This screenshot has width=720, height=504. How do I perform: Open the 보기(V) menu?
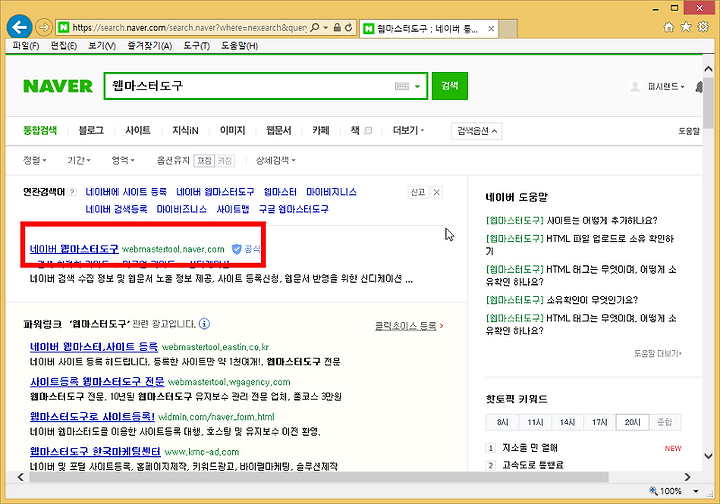click(102, 46)
